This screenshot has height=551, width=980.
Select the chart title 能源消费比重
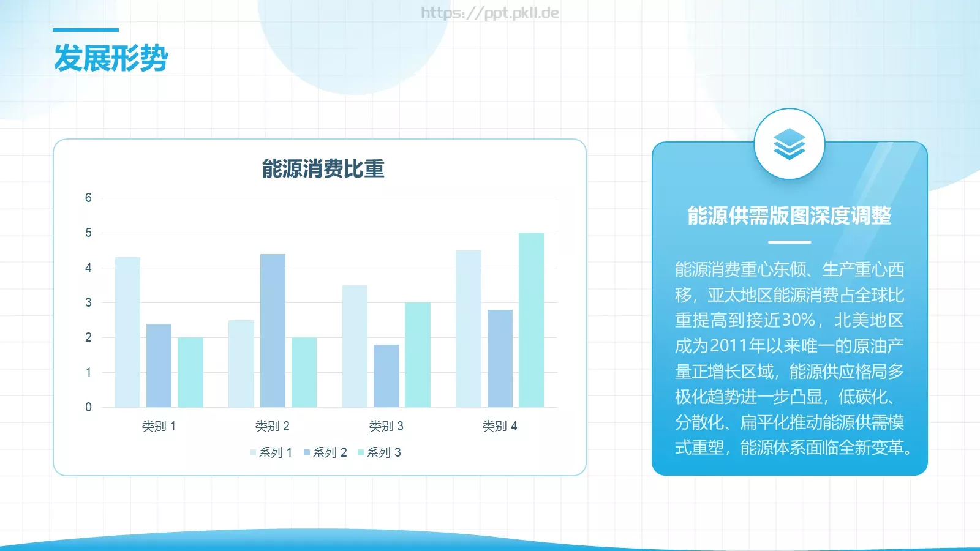[x=323, y=168]
